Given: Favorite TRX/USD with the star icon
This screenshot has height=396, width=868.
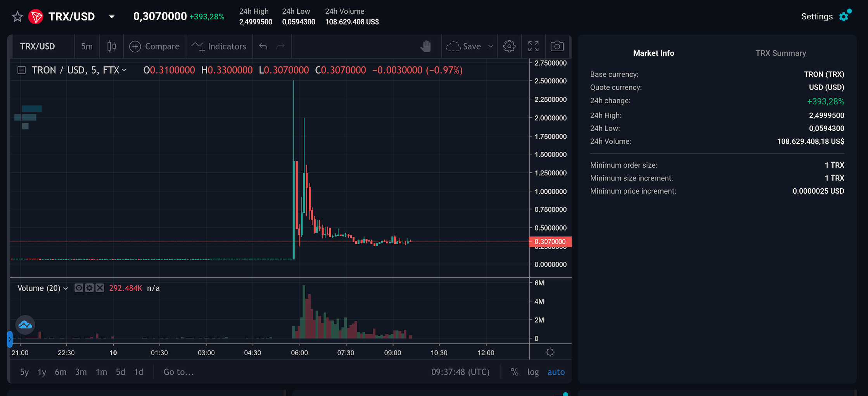Looking at the screenshot, I should [x=17, y=17].
